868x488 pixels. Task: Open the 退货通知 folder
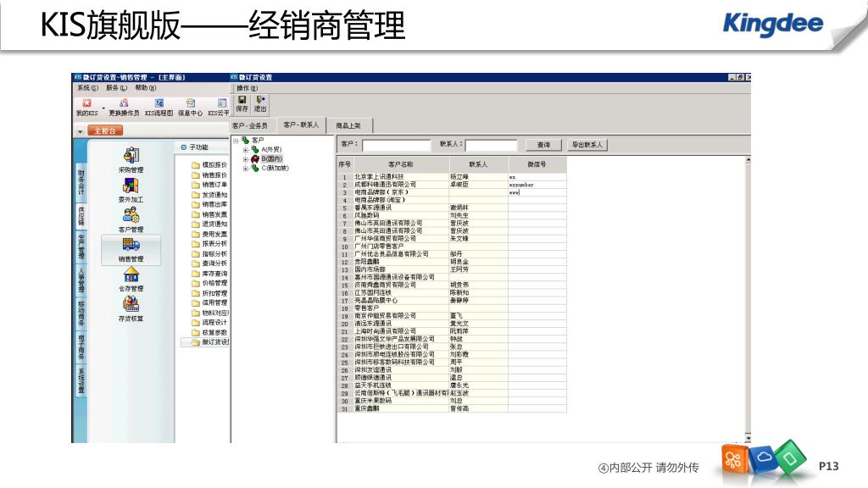tap(209, 224)
